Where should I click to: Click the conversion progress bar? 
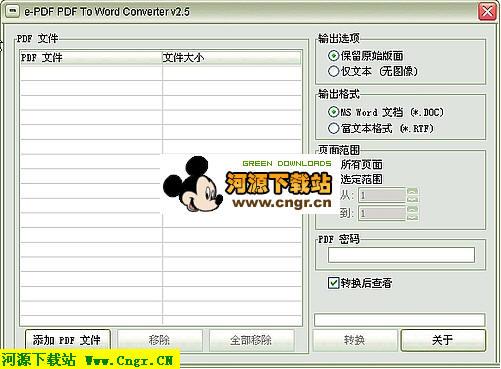tap(399, 320)
